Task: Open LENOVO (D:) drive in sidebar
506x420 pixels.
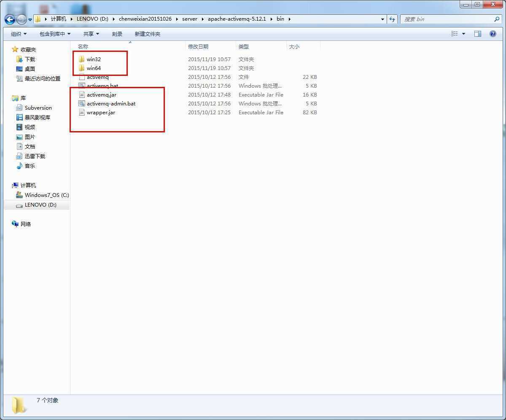Action: 40,205
